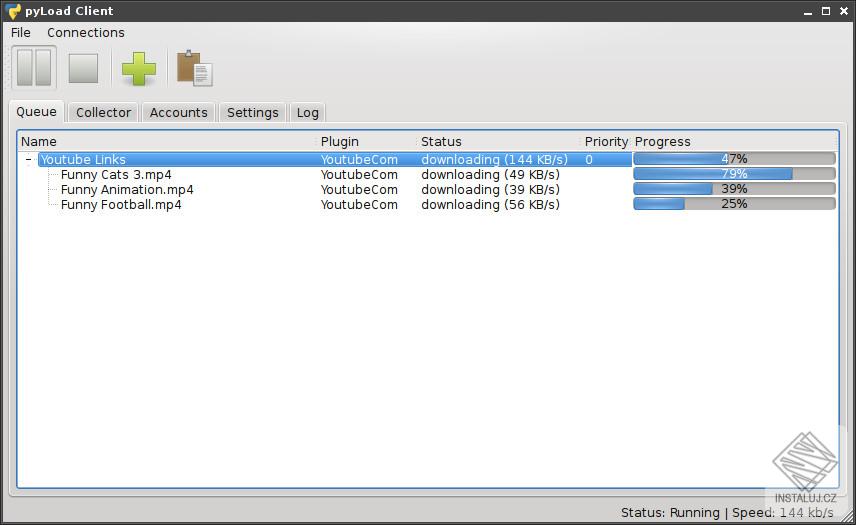Click status 'downloading (56 KB/s)'
Screen dimensions: 856x525
[490, 205]
